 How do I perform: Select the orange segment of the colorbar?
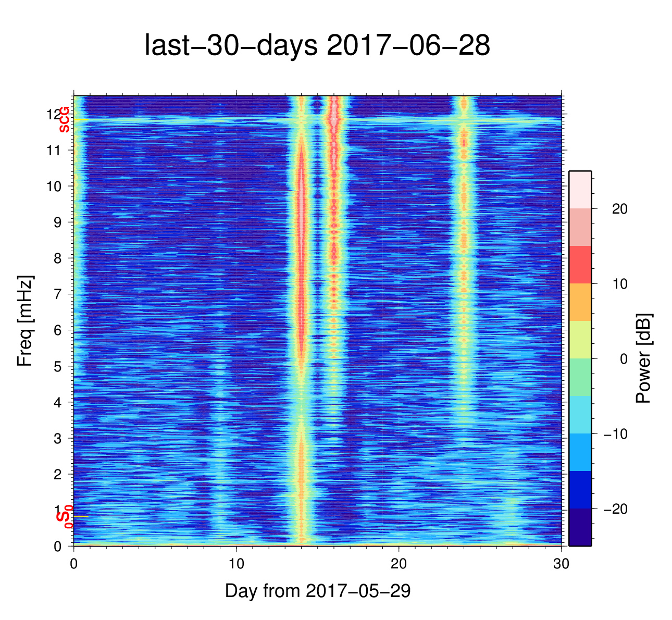coord(580,302)
